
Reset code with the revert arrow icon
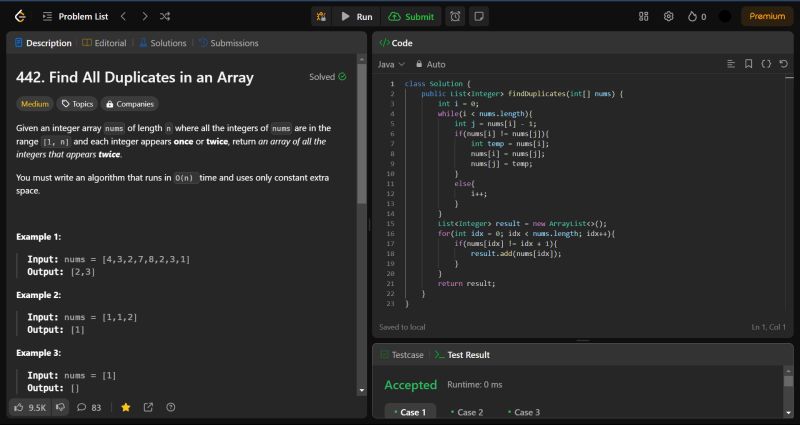coord(784,64)
